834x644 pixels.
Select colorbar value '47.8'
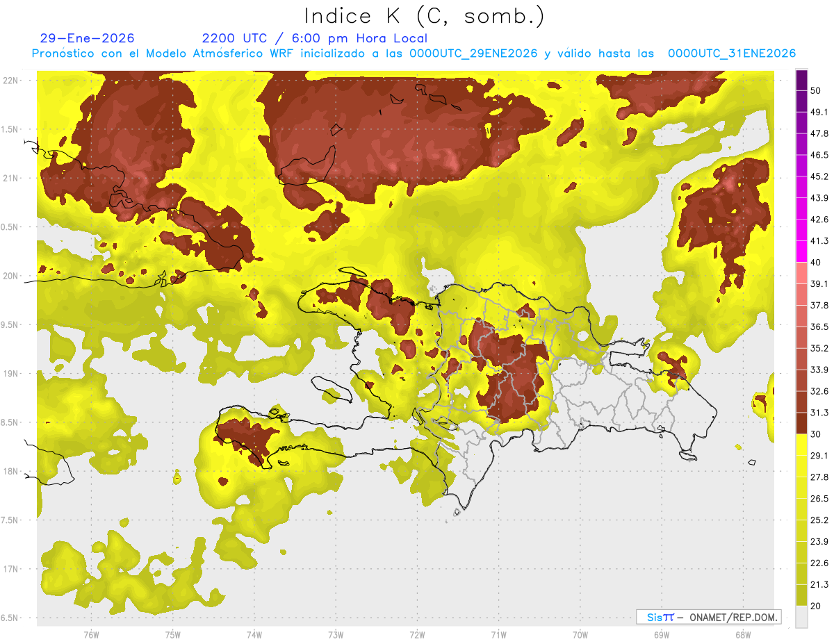(x=819, y=133)
